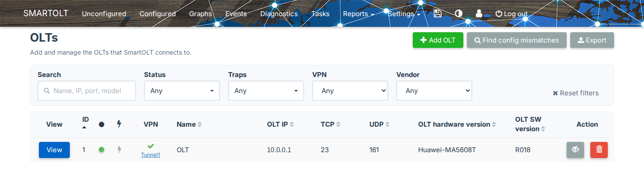
Task: Click the green VPN checkmark icon
Action: point(151,146)
